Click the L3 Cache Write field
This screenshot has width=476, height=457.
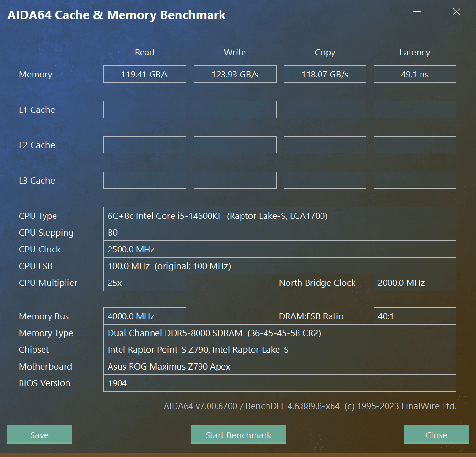point(235,180)
